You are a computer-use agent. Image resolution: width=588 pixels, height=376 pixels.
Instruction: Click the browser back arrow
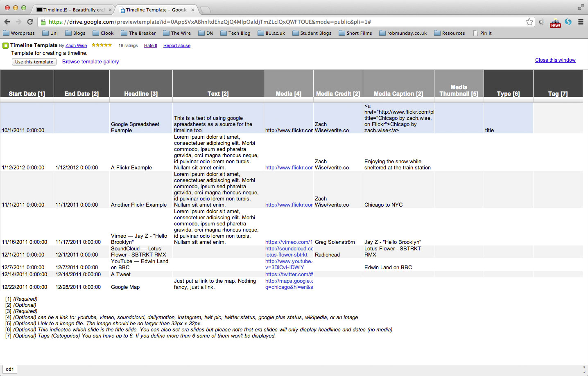[7, 22]
